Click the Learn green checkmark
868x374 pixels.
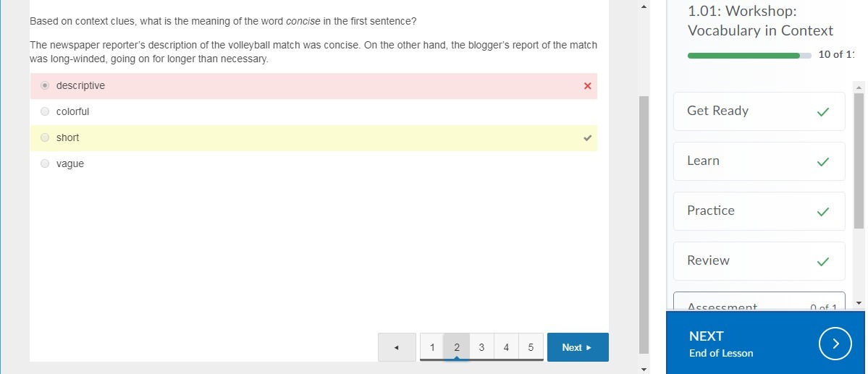click(x=823, y=161)
